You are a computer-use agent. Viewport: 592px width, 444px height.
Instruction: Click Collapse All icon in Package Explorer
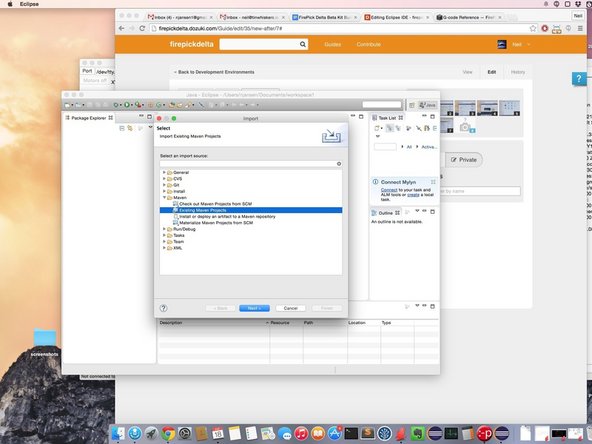tap(122, 128)
